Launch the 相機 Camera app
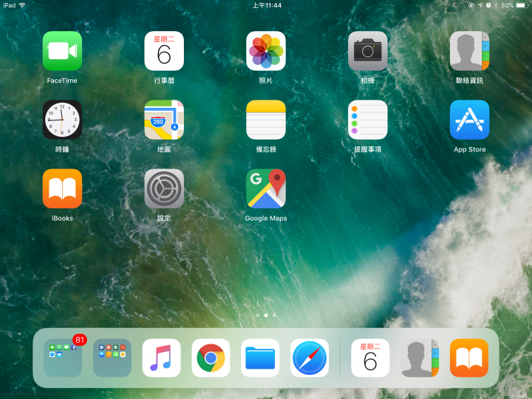Screen dimensions: 532x399 click(x=367, y=51)
